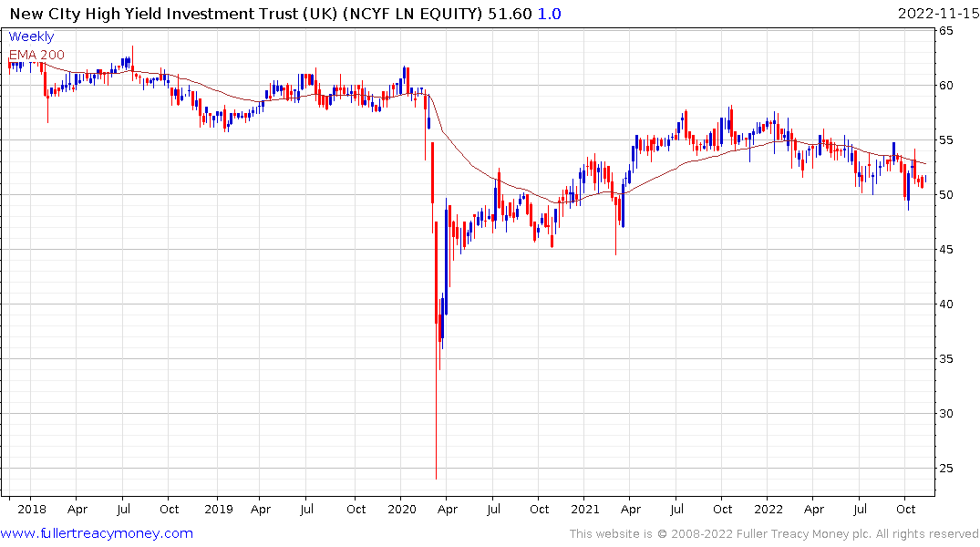Screen dimensions: 980x547
Task: Click the date '2022-11-15'
Action: coord(938,13)
